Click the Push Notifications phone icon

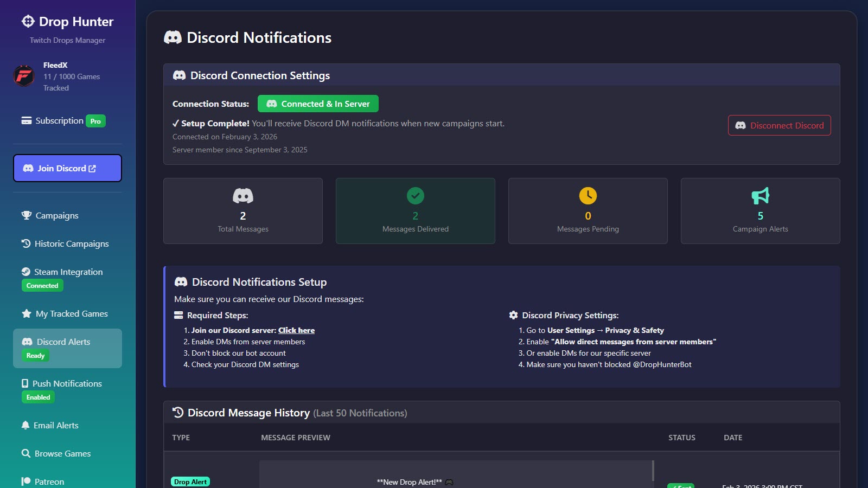[25, 383]
